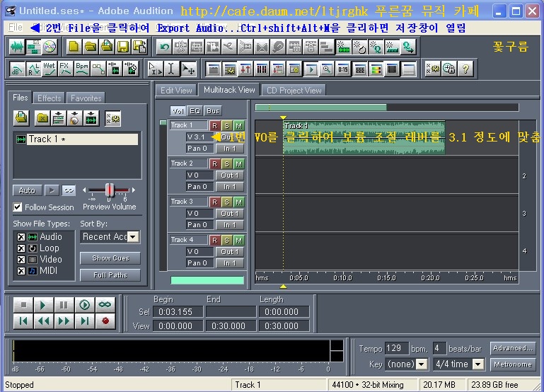Solo Track 1 with the S button
544x392 pixels.
click(x=226, y=125)
